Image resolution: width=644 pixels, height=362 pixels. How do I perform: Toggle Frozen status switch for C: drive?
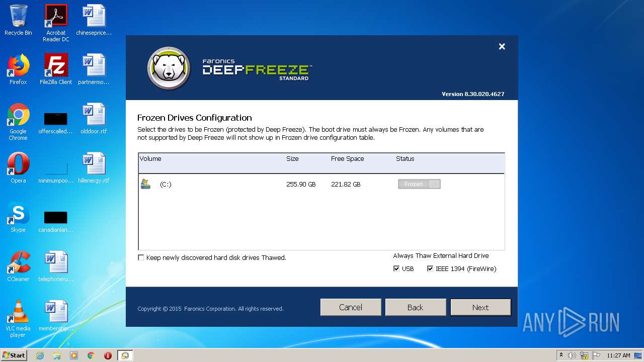click(x=419, y=184)
